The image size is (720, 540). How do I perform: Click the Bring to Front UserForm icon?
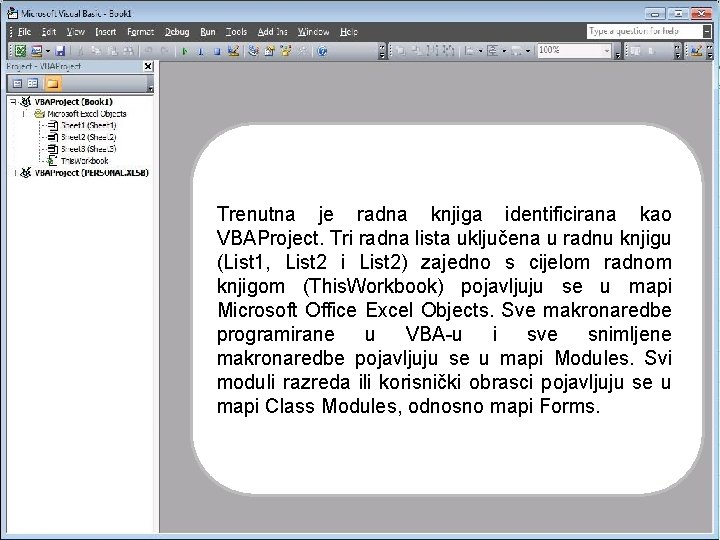coord(400,51)
